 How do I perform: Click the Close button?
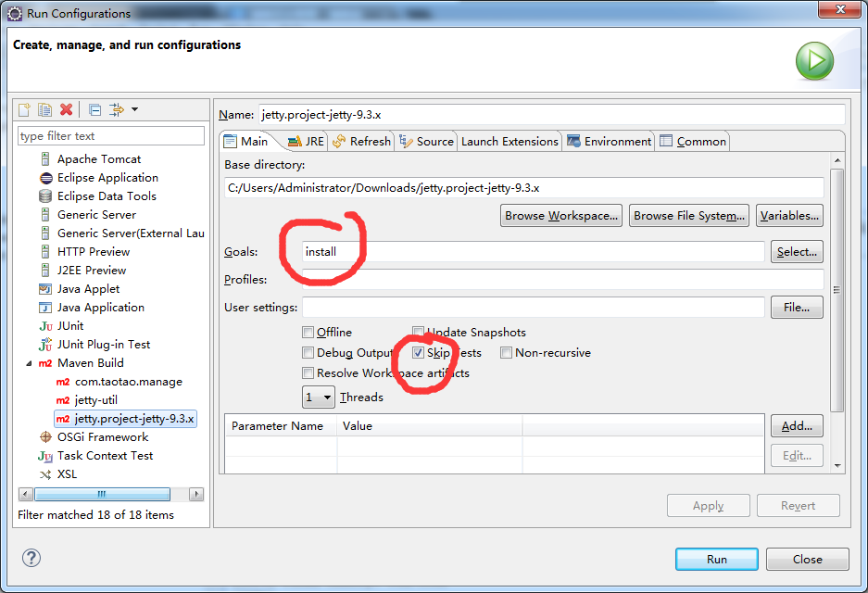coord(808,560)
